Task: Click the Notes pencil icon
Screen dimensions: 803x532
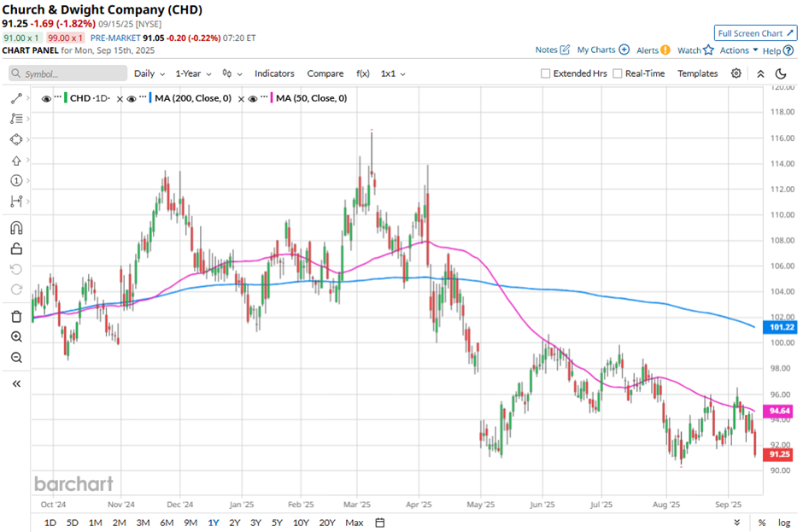Action: point(565,50)
